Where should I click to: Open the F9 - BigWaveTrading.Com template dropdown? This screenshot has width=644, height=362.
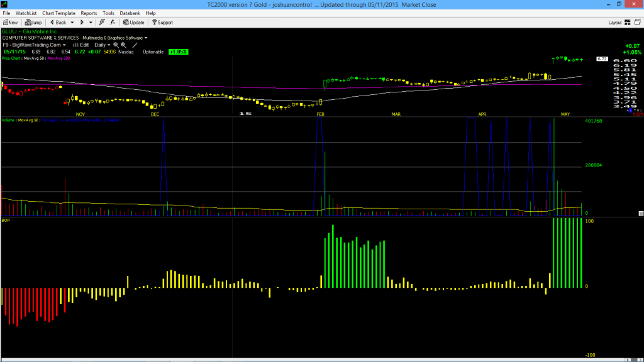click(x=34, y=45)
